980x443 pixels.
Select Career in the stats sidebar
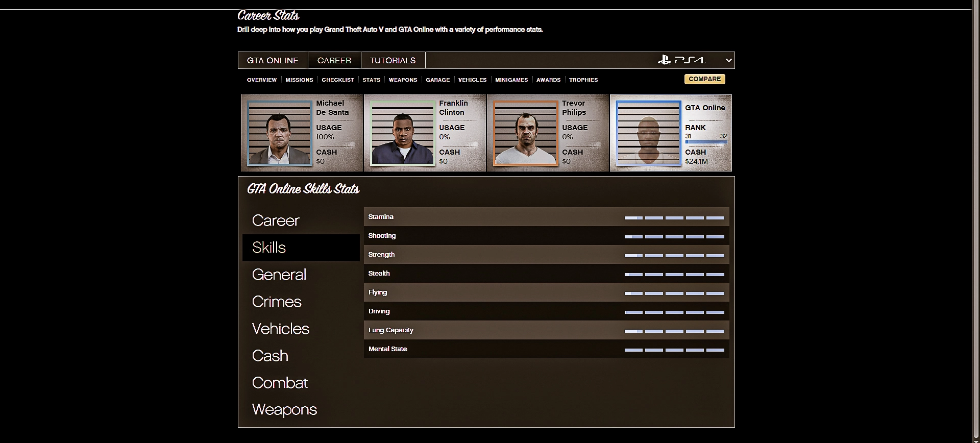point(276,220)
